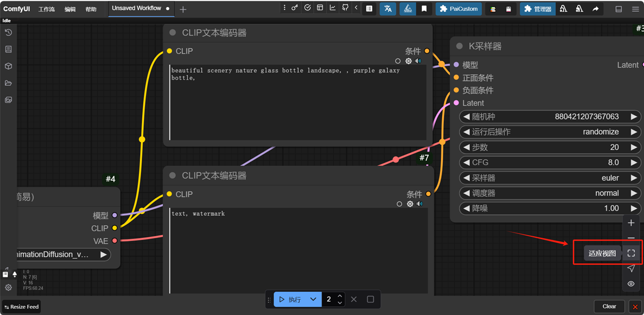Click the translate language icon in toolbar
This screenshot has height=315, width=644.
[x=388, y=9]
